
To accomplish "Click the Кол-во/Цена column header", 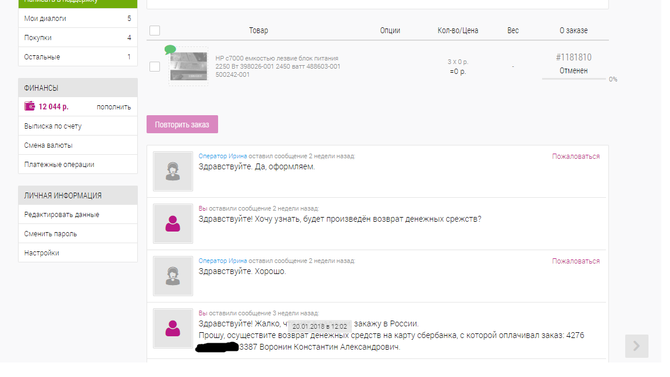I will [458, 30].
